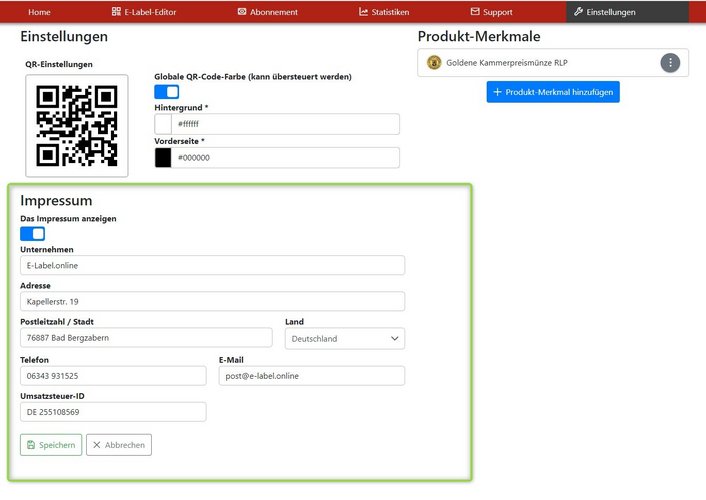
Task: Click the QR code preview image
Action: pos(77,126)
